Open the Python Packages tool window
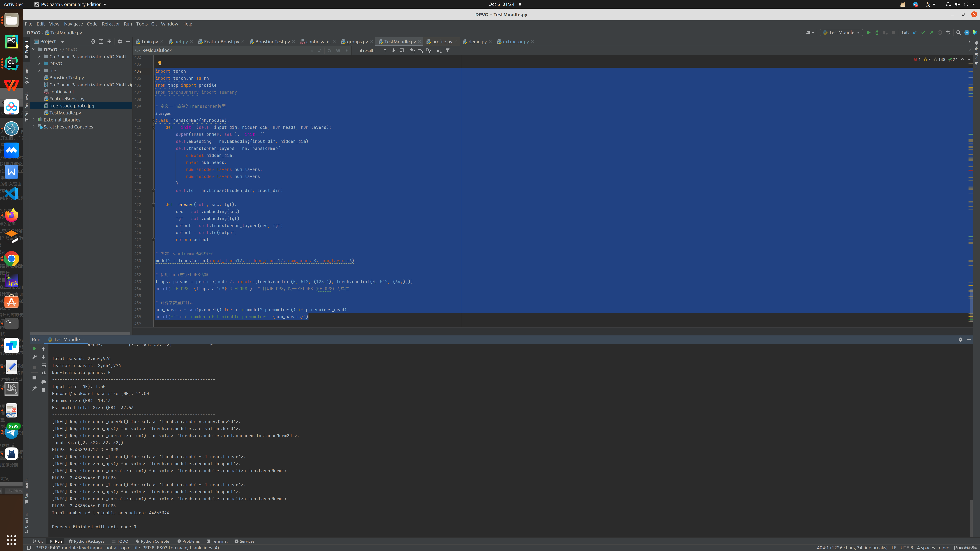980x551 pixels. [x=86, y=541]
